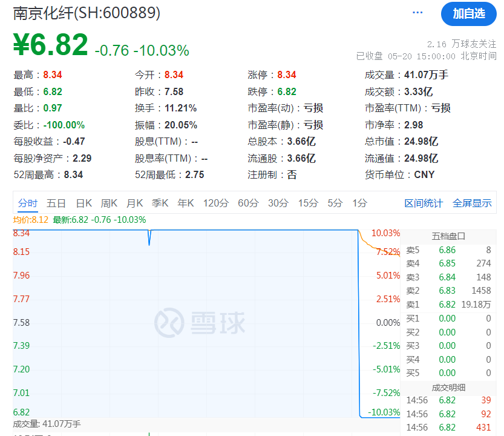Show the 60分 interval chart
This screenshot has width=504, height=436.
coord(248,203)
